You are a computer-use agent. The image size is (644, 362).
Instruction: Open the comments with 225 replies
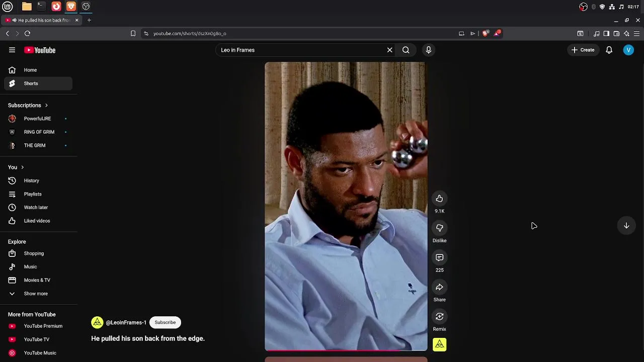point(439,257)
